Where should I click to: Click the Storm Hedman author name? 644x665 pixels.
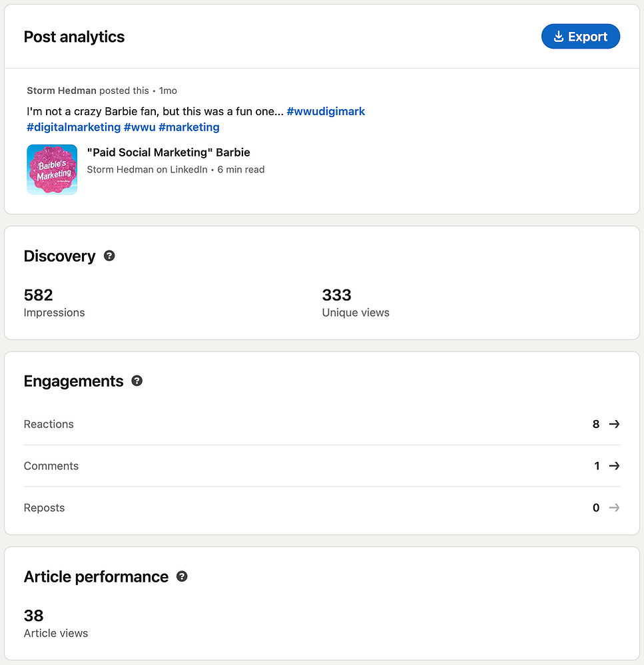click(61, 91)
